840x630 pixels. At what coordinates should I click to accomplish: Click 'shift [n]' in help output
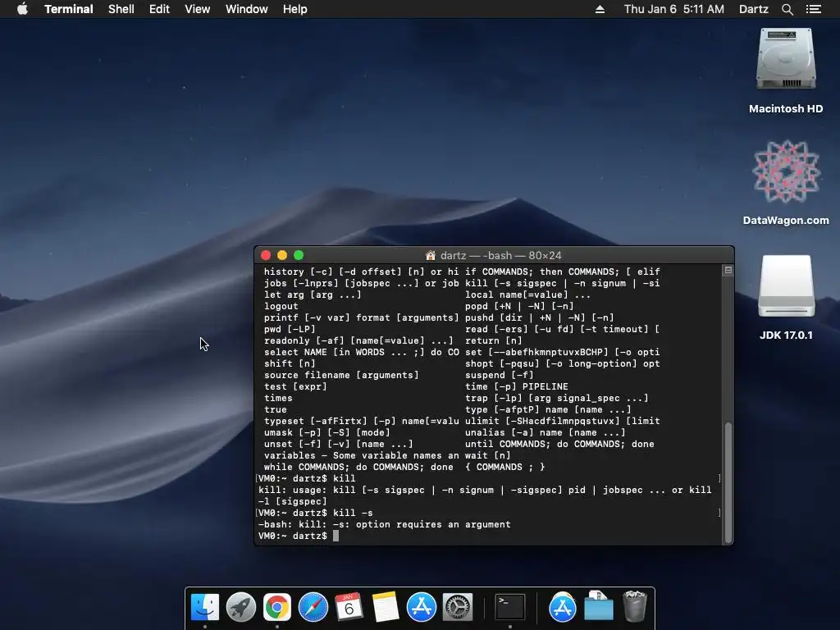pos(290,363)
